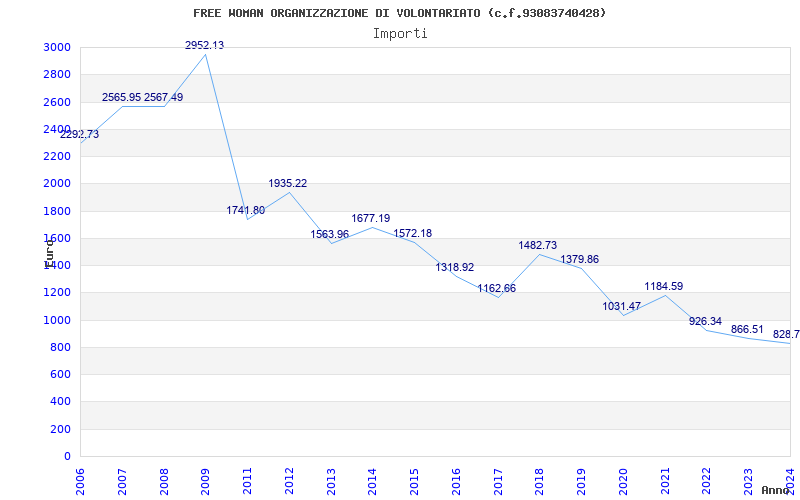Viewport: 800px width, 500px height.
Task: Select the 926.34 data label
Action: pyautogui.click(x=706, y=321)
